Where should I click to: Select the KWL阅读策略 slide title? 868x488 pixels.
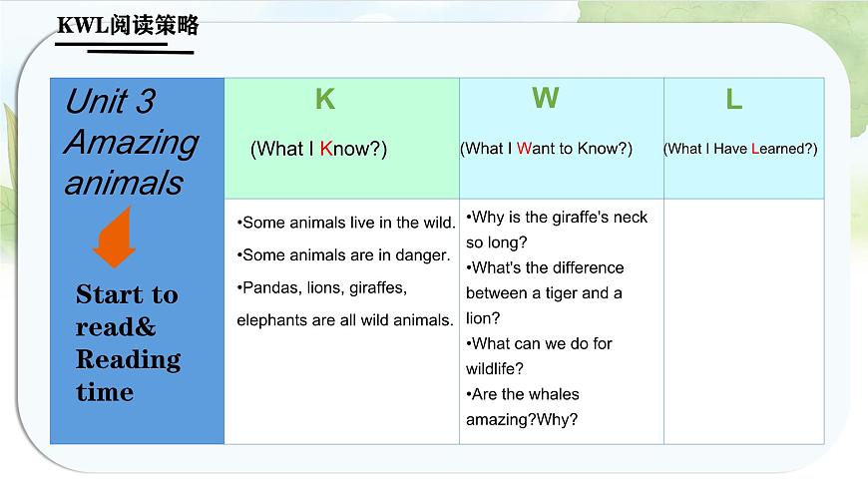point(127,26)
